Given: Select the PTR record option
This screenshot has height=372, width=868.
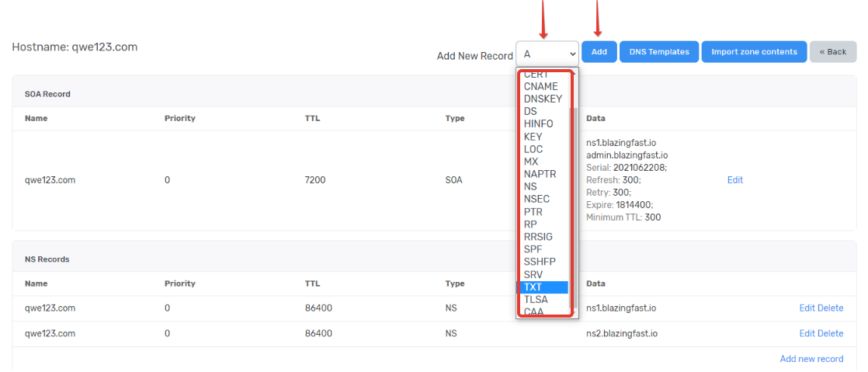Looking at the screenshot, I should pyautogui.click(x=533, y=212).
